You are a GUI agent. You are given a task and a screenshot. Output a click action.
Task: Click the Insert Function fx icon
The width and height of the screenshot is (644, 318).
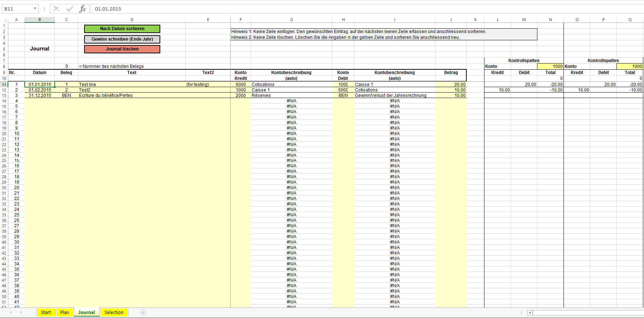click(x=83, y=9)
